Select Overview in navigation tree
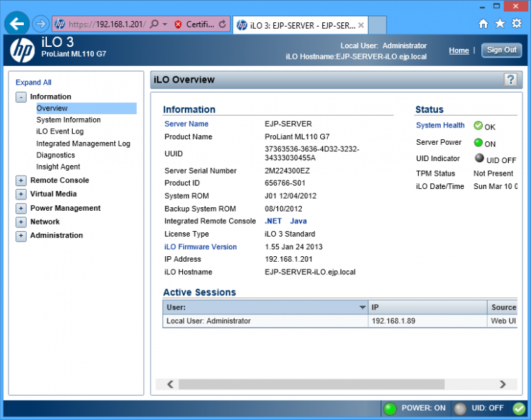The width and height of the screenshot is (531, 420). [x=86, y=108]
